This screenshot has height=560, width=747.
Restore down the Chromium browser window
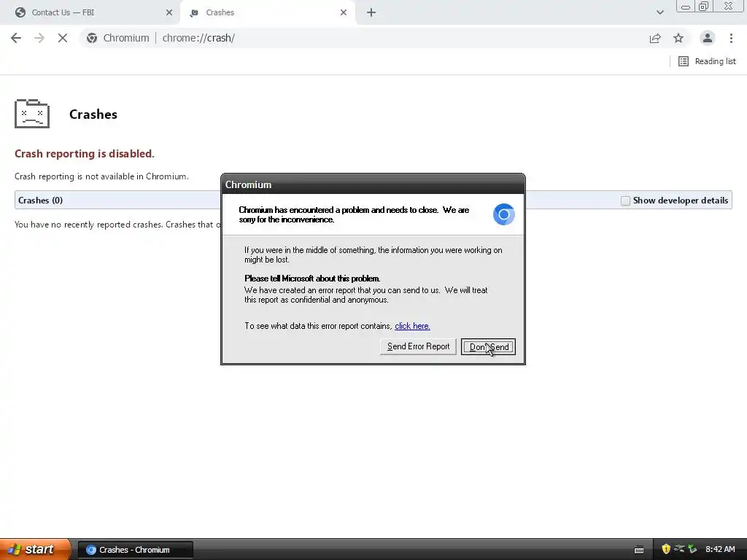click(x=704, y=6)
